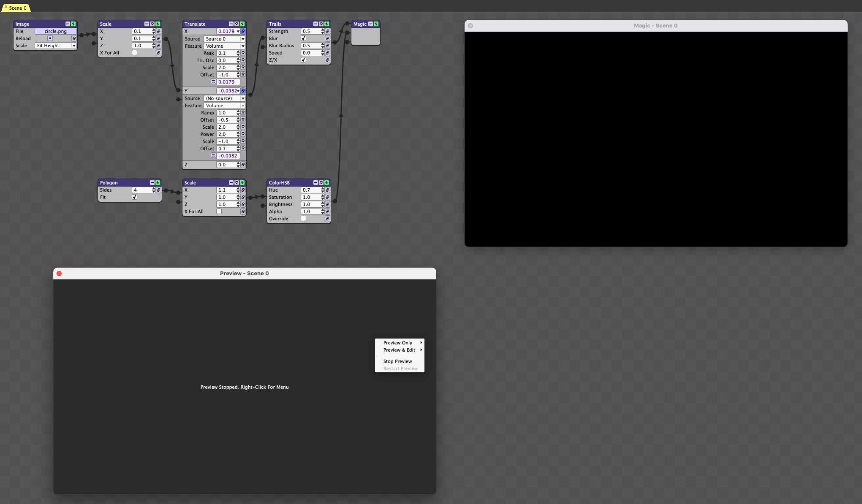Click Trails Speed value field 0.0
862x504 pixels.
(x=311, y=53)
